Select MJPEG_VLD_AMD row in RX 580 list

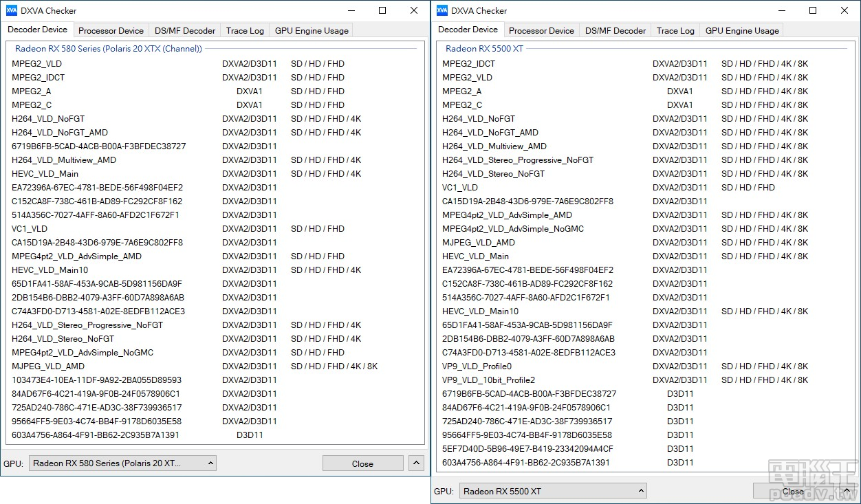48,366
